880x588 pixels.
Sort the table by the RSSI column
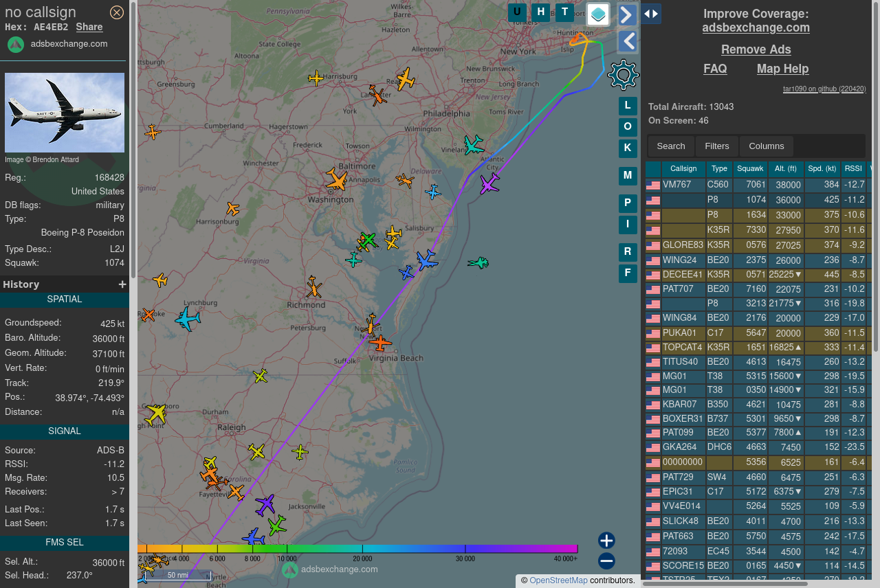click(x=853, y=168)
